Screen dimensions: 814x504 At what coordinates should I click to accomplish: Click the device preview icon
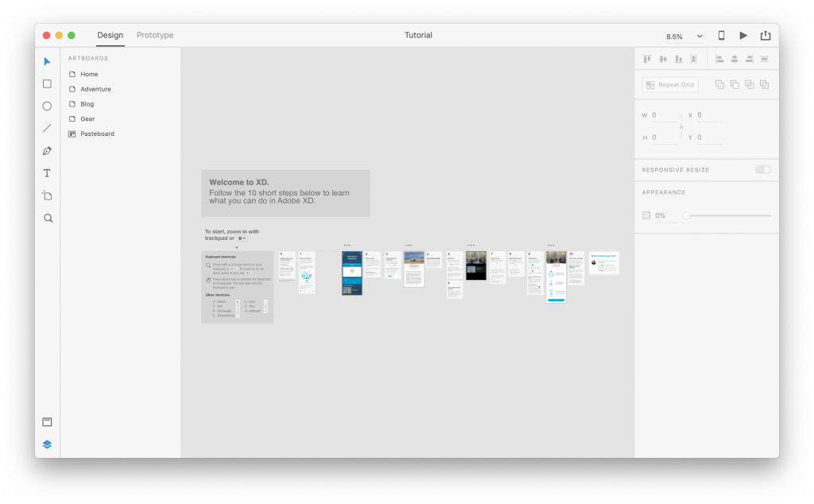pyautogui.click(x=721, y=35)
